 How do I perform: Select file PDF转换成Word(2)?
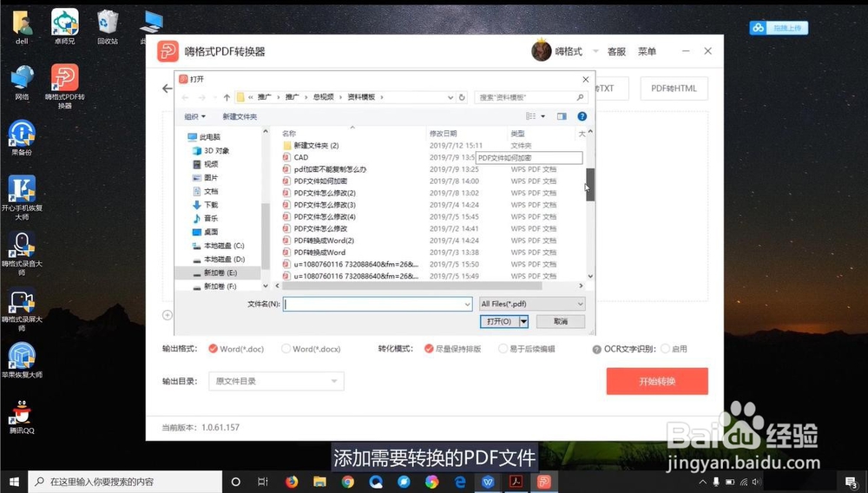pos(324,240)
